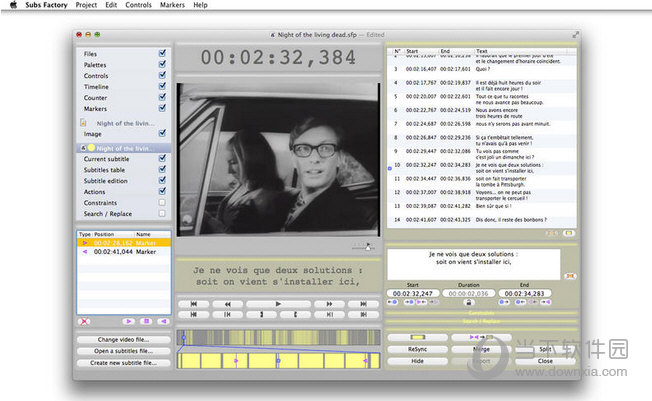This screenshot has width=652, height=401.
Task: Click the pink in-marker add button
Action: point(128,321)
